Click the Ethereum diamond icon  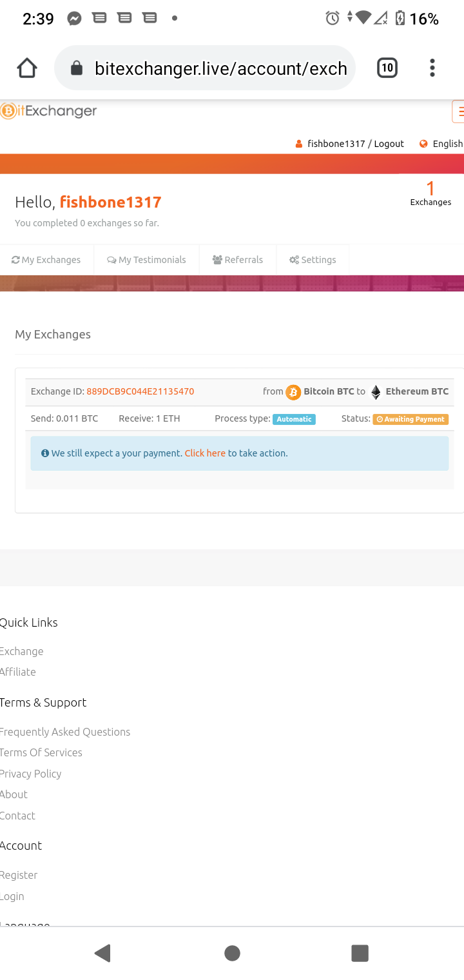pyautogui.click(x=376, y=392)
